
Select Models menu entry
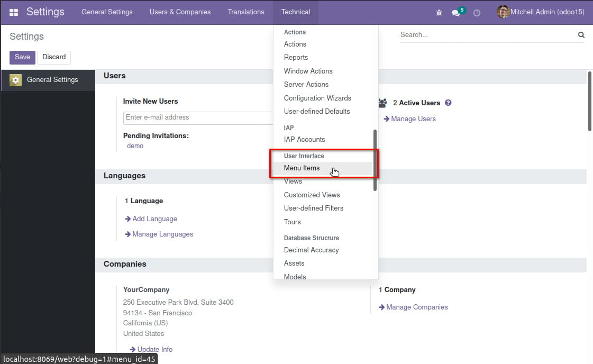[295, 277]
